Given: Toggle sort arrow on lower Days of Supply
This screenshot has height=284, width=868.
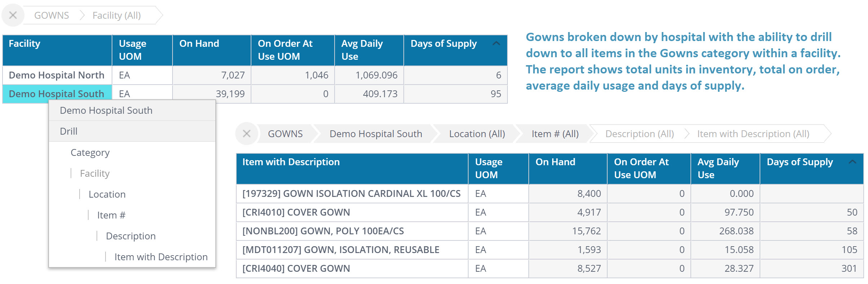Looking at the screenshot, I should pos(852,162).
